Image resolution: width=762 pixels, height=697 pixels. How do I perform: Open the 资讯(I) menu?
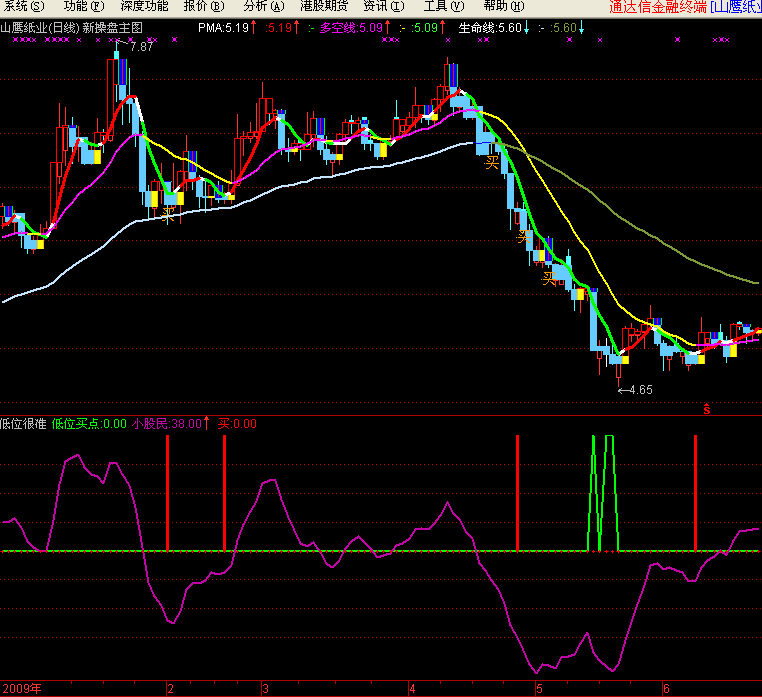point(384,6)
